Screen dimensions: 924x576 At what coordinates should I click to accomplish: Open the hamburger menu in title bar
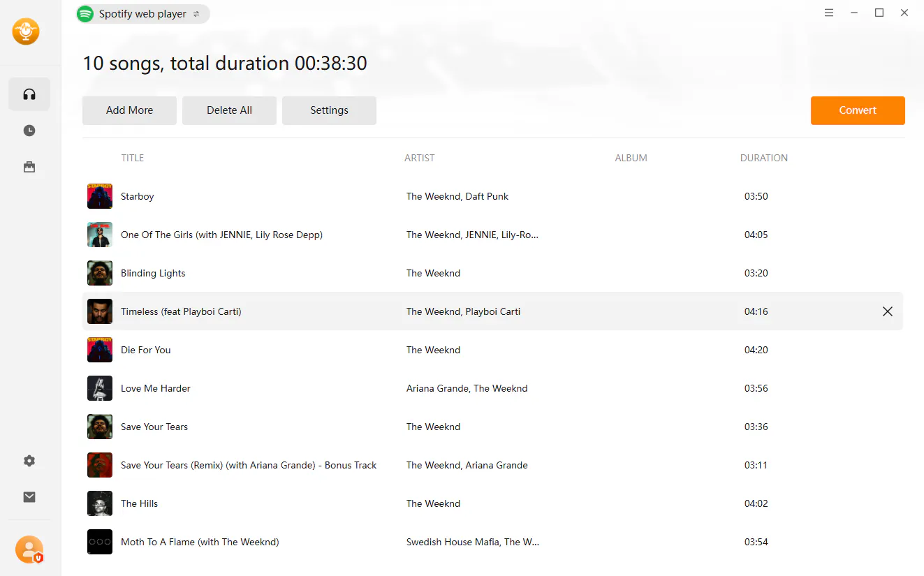coord(829,13)
